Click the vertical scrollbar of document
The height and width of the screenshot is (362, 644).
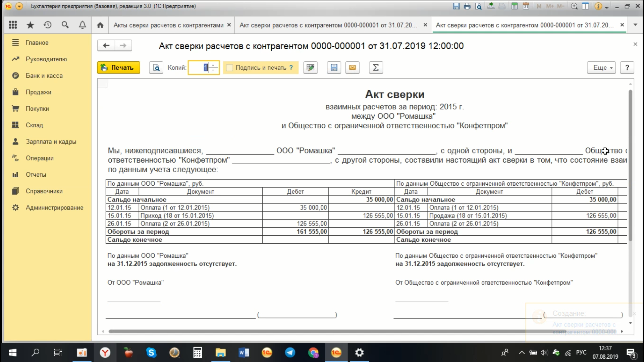[x=631, y=165]
